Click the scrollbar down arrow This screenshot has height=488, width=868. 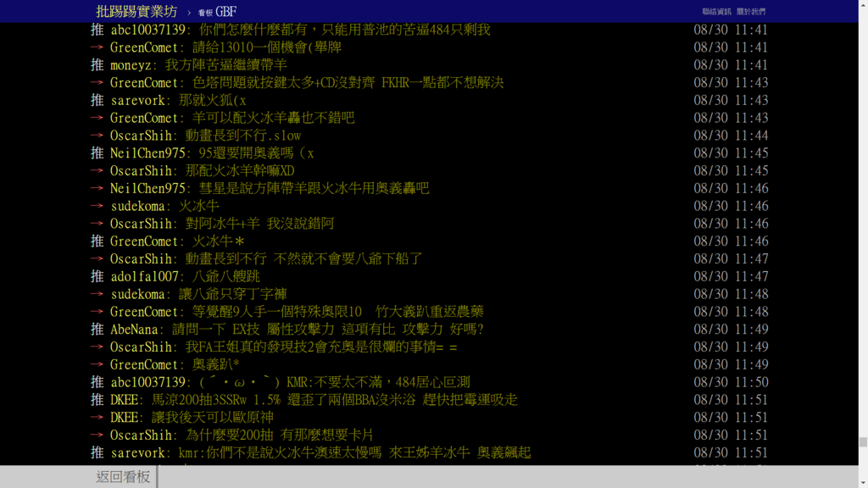click(x=863, y=484)
